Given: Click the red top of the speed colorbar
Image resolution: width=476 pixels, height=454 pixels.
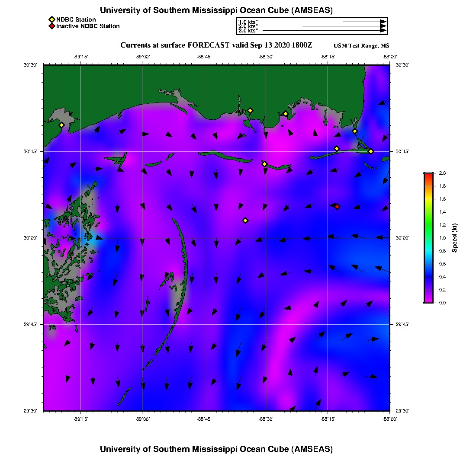Looking at the screenshot, I should click(428, 175).
